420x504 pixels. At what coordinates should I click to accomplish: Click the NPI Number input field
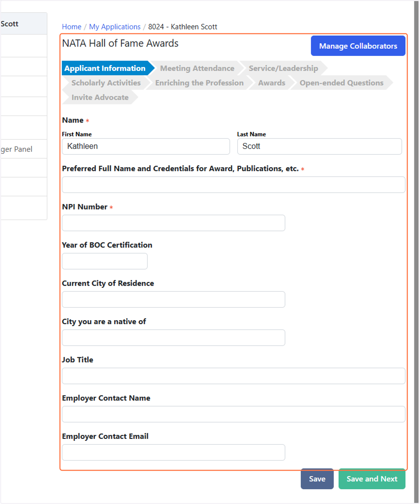pos(174,223)
